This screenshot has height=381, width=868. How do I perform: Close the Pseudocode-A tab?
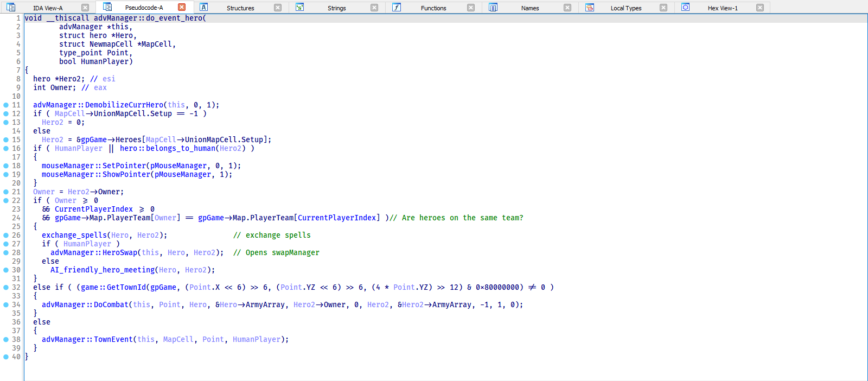click(182, 7)
